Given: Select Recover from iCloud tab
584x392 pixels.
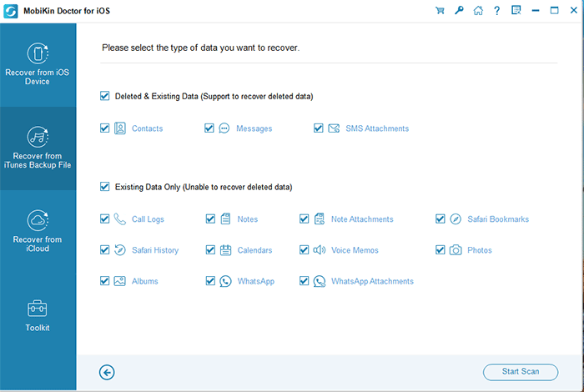Looking at the screenshot, I should pyautogui.click(x=38, y=232).
